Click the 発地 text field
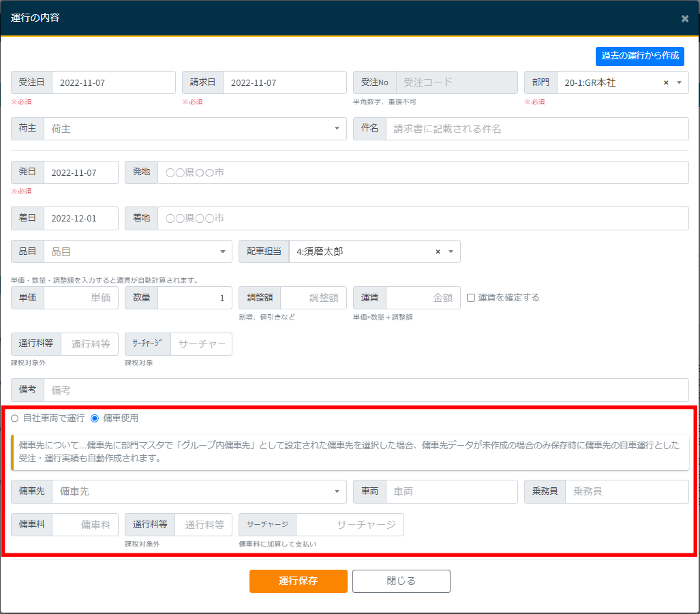Screen dimensions: 700x614 423,172
